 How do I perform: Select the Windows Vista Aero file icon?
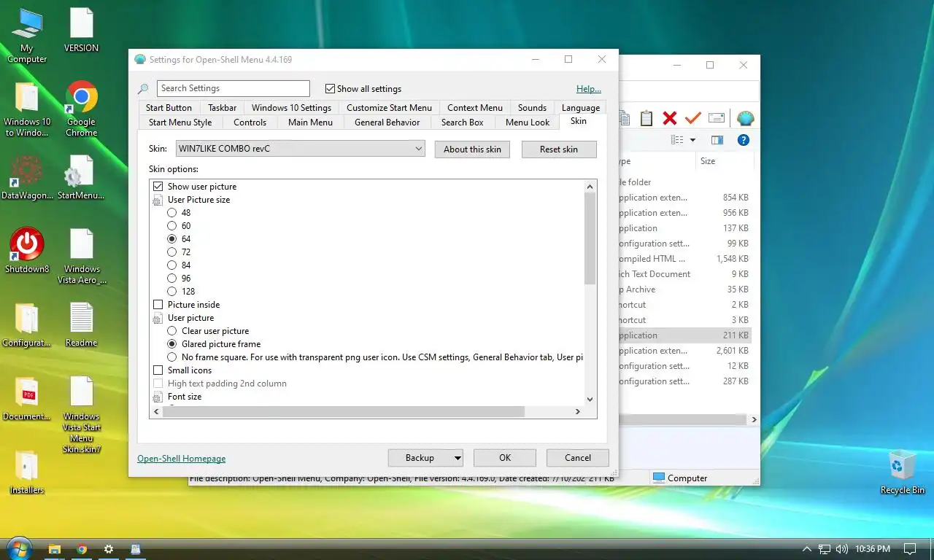[x=81, y=257]
